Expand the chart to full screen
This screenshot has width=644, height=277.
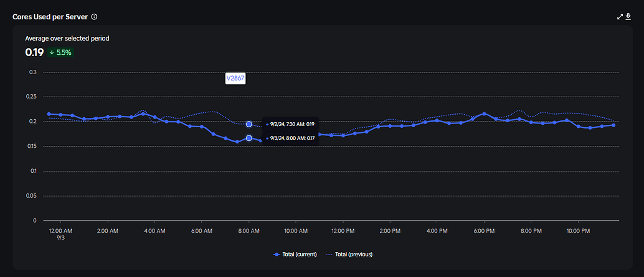tap(620, 16)
